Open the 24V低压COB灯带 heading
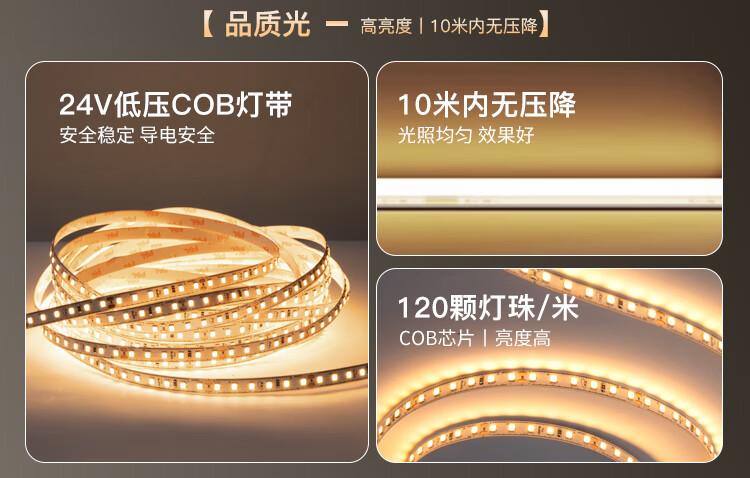Screen dimensions: 750x478 [176, 105]
